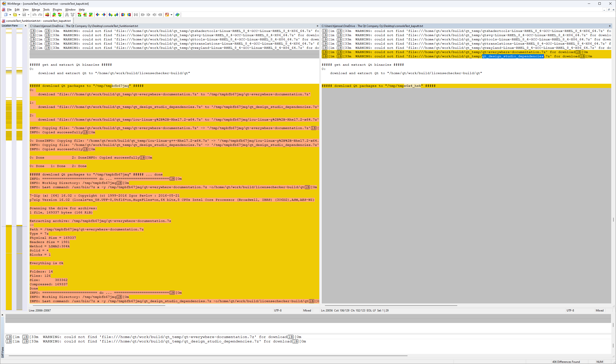Close the Location Pane
The width and height of the screenshot is (616, 364).
point(26,26)
